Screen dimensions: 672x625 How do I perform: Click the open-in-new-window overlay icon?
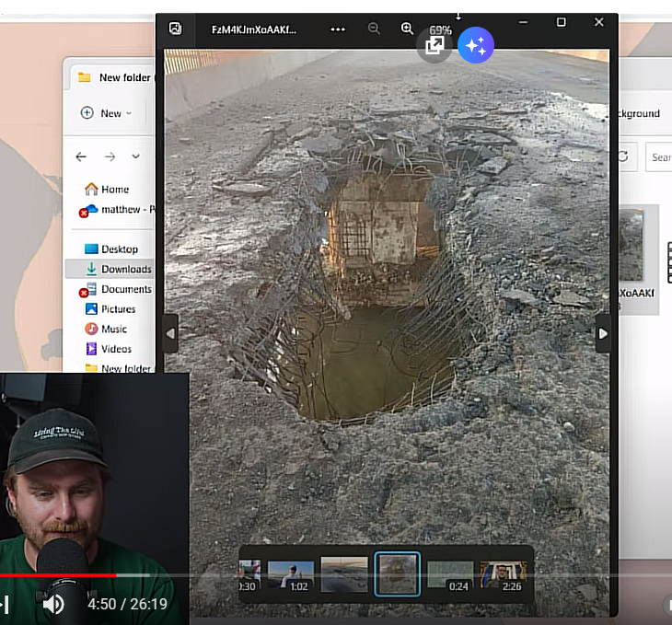click(x=434, y=45)
